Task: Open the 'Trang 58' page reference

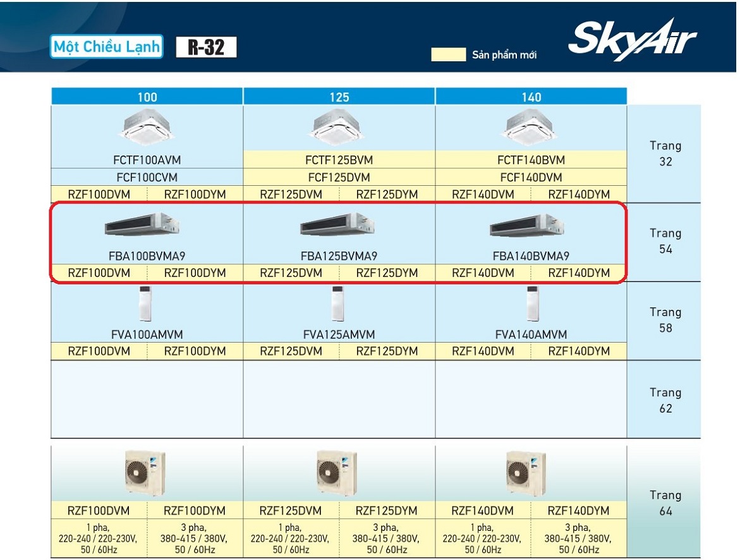Action: tap(665, 320)
